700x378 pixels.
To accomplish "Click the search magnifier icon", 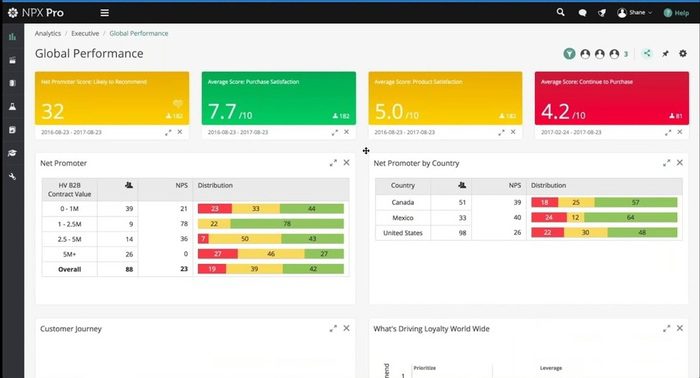I will coord(561,12).
